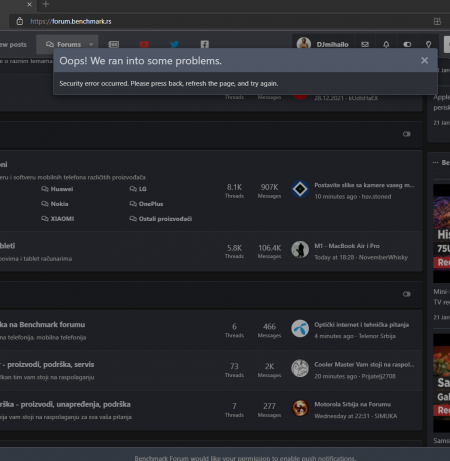The image size is (450, 461).
Task: Open the New posts link
Action: tap(13, 44)
